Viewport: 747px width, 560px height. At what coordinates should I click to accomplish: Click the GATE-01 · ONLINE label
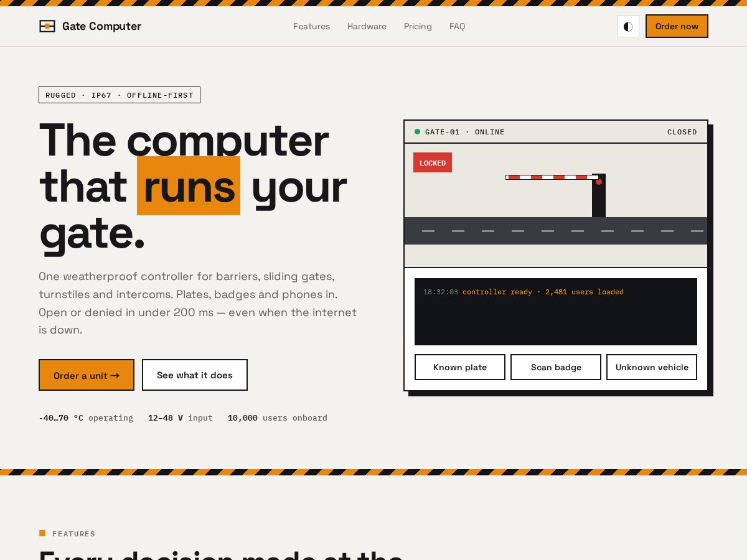point(465,132)
